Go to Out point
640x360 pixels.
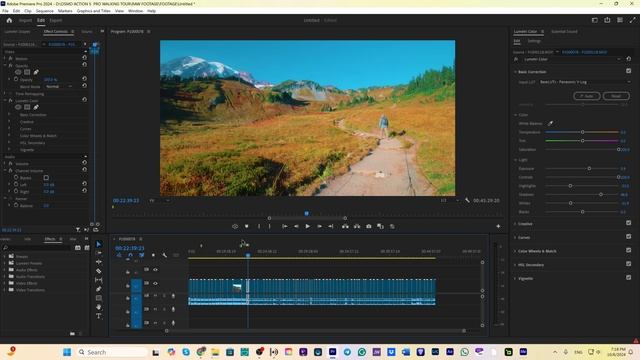[331, 226]
